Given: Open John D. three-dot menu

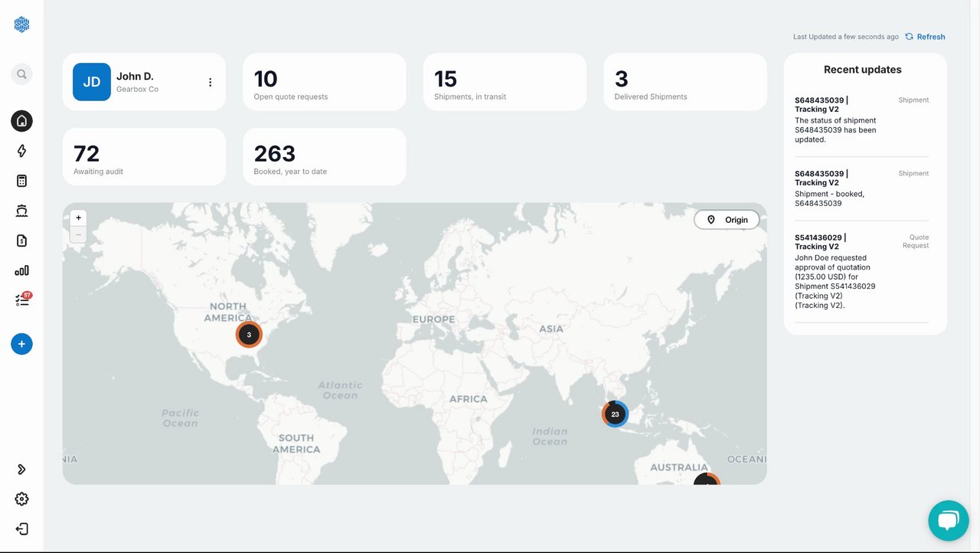Looking at the screenshot, I should point(211,83).
